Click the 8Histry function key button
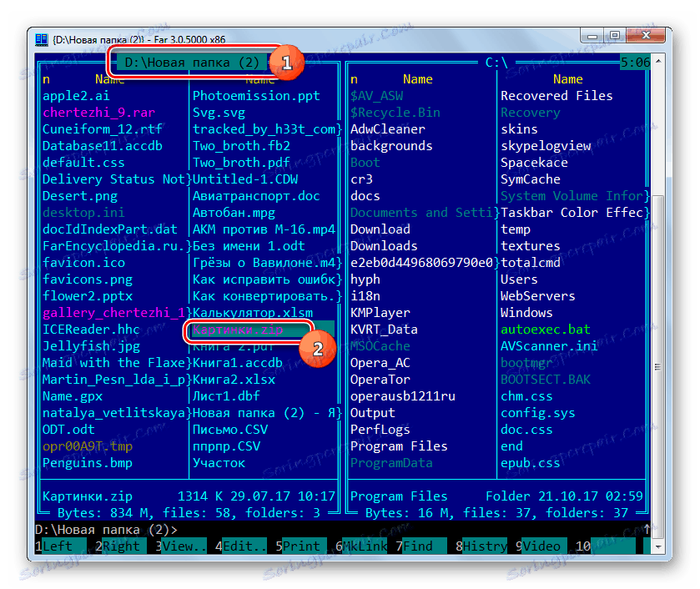 [x=481, y=546]
